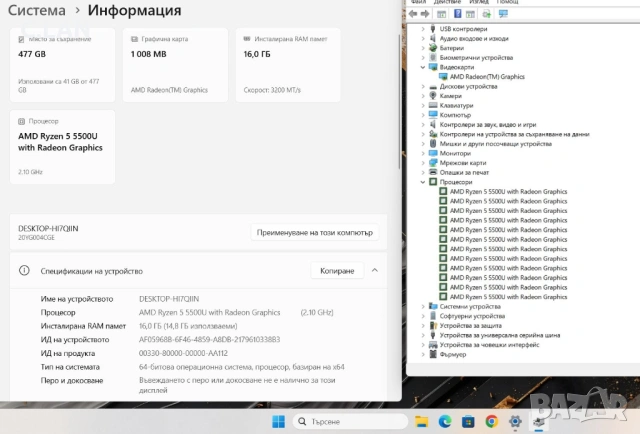Click the Копиране button
Viewport: 640px width, 434px height.
point(336,270)
